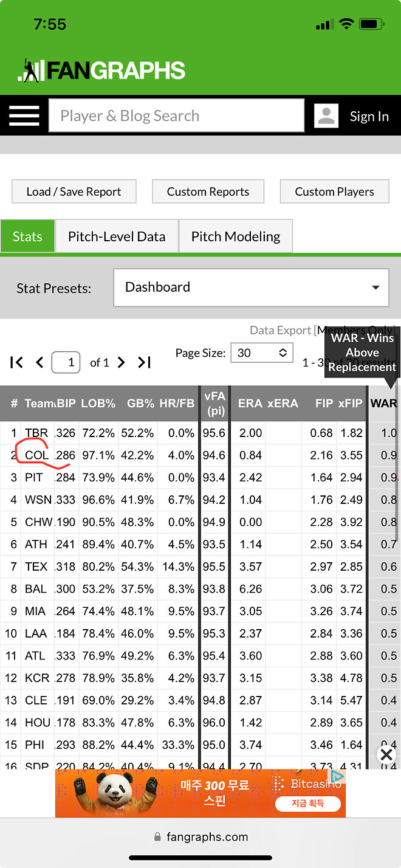Switch to the Pitch-Level Data tab
The image size is (401, 868).
(117, 236)
